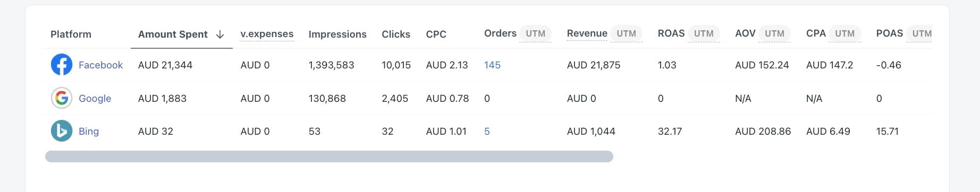Click the UTM badge next to AOV
The height and width of the screenshot is (192, 980).
click(774, 33)
